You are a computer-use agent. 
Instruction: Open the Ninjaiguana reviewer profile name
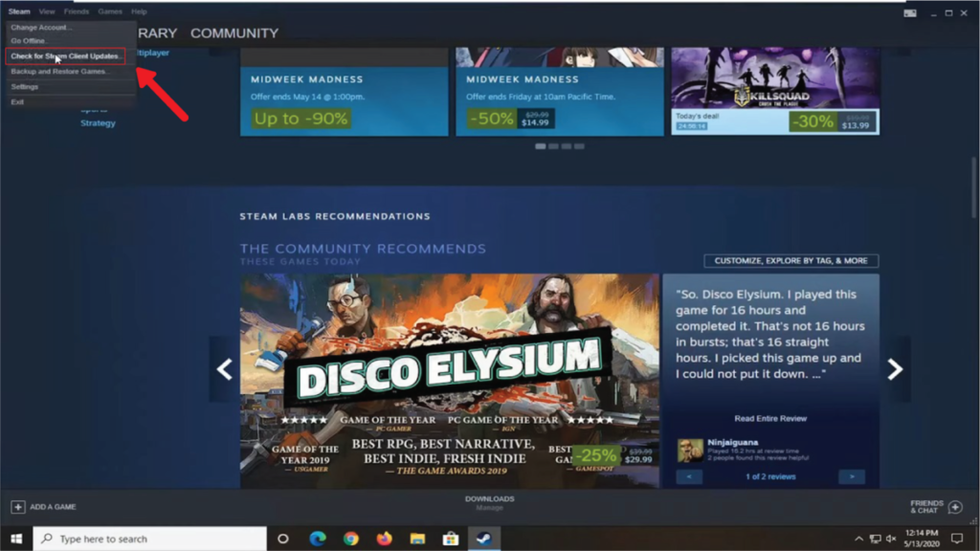pyautogui.click(x=732, y=442)
